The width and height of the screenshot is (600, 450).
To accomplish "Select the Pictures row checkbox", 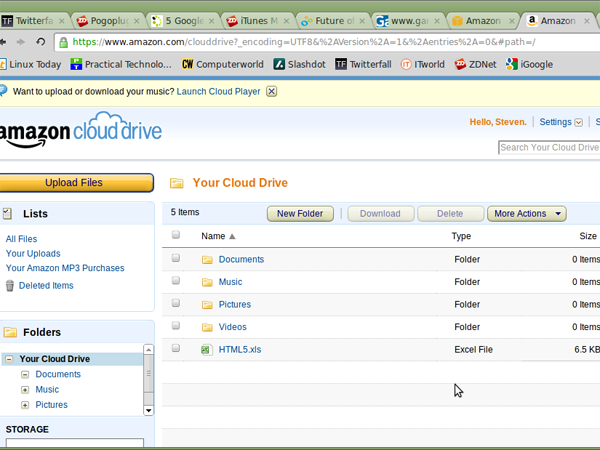I will click(x=176, y=303).
